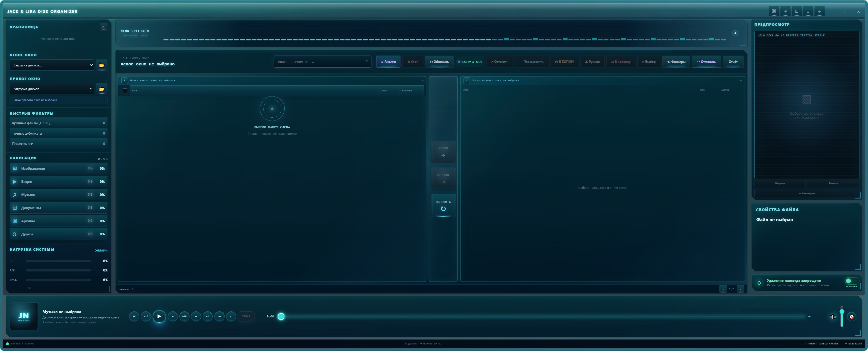
Task: Skip to previous track
Action: (x=134, y=316)
